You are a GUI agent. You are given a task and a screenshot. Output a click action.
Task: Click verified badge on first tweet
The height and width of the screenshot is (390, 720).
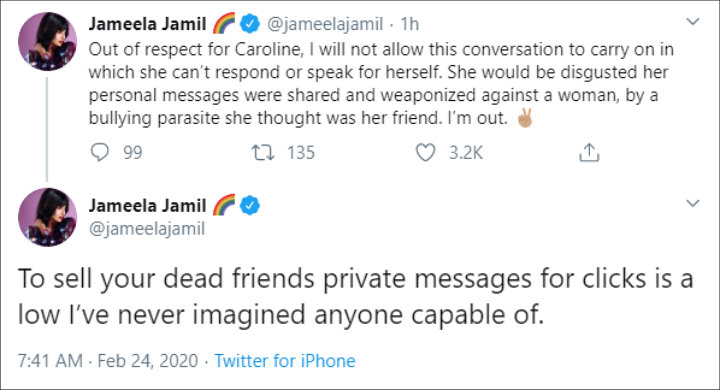[250, 23]
